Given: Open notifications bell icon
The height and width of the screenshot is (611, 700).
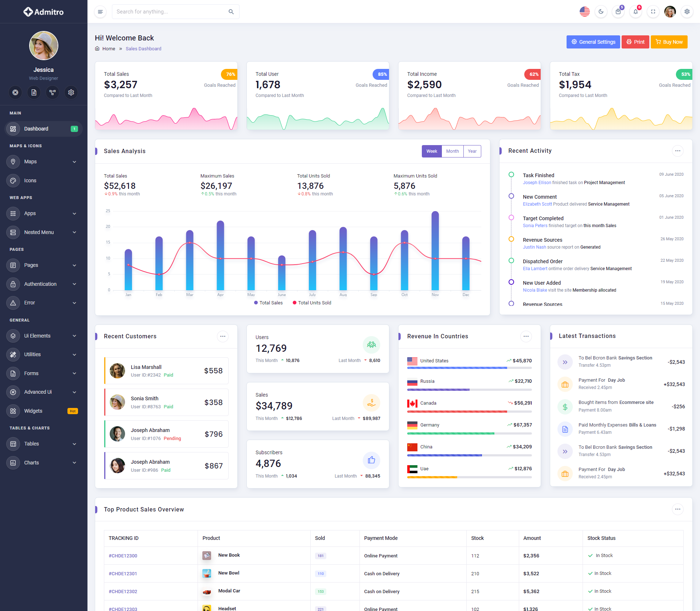Looking at the screenshot, I should tap(635, 12).
